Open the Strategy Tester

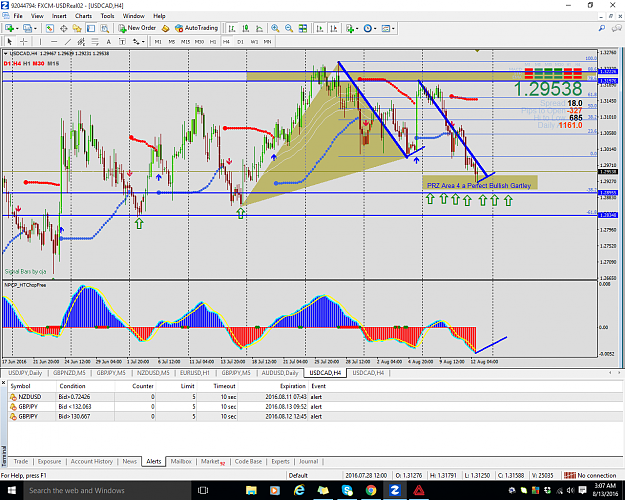(104, 28)
